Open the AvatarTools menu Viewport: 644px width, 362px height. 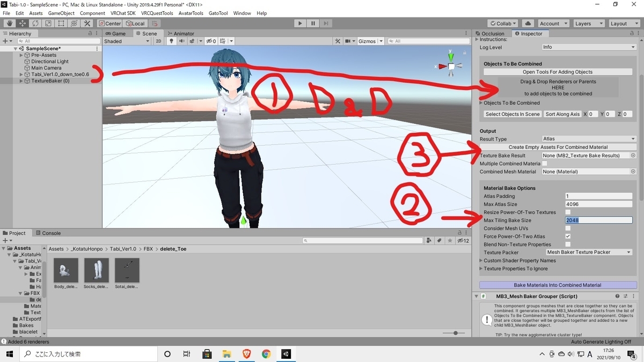pos(191,13)
